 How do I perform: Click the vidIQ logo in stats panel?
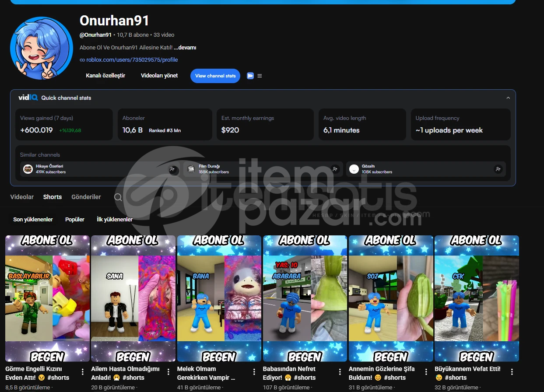tap(28, 98)
